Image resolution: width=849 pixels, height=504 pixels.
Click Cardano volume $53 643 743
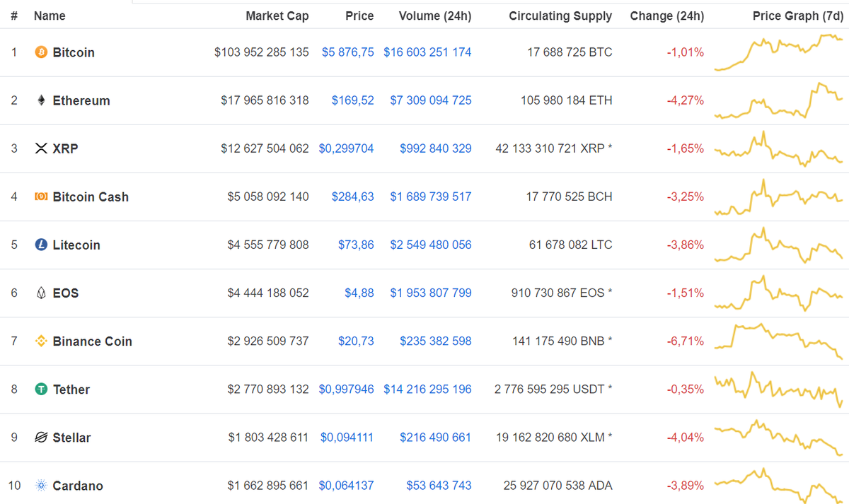(x=439, y=486)
